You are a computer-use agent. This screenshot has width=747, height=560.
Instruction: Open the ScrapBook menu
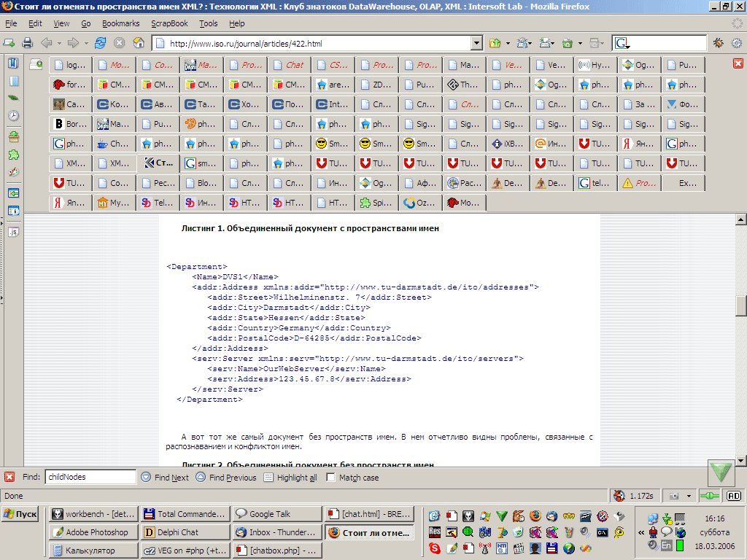[x=169, y=23]
